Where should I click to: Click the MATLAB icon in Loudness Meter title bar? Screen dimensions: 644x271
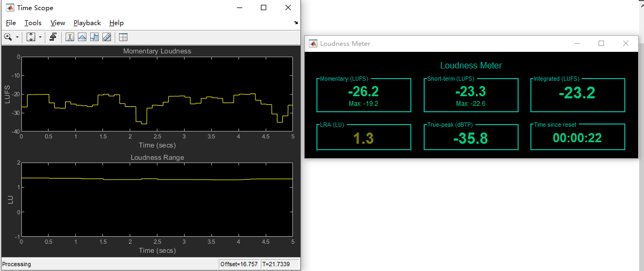(313, 44)
